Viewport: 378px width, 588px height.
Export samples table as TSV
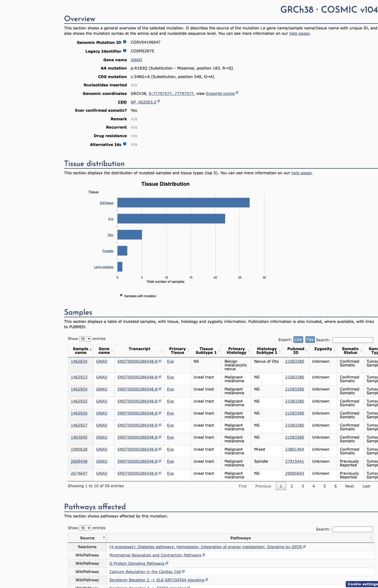[310, 339]
